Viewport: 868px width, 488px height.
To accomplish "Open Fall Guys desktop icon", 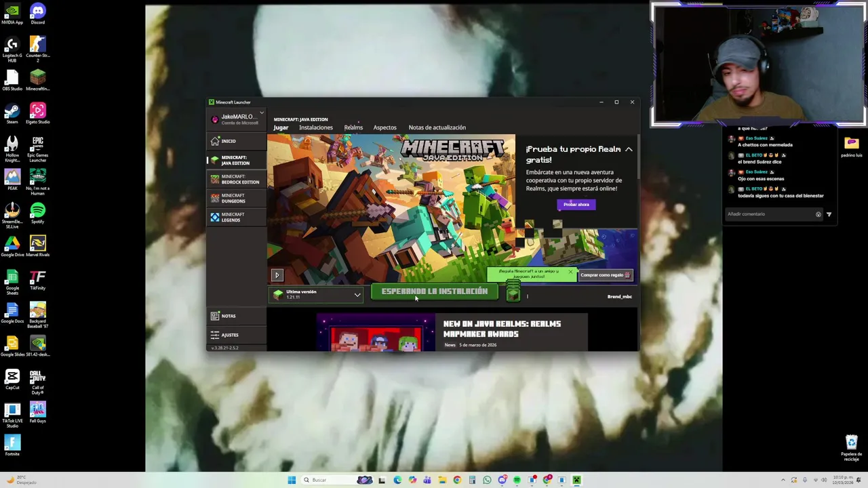I will pos(37,412).
